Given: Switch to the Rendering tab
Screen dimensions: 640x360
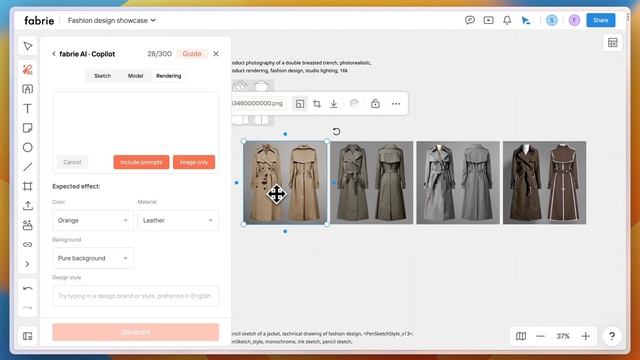Looking at the screenshot, I should [x=169, y=76].
